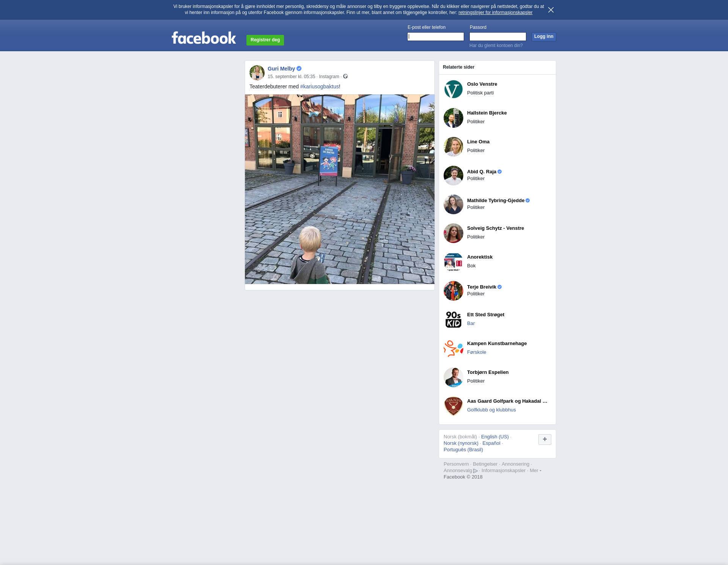Open the #kariusogbaktus hashtag link
This screenshot has width=728, height=565.
tap(319, 86)
